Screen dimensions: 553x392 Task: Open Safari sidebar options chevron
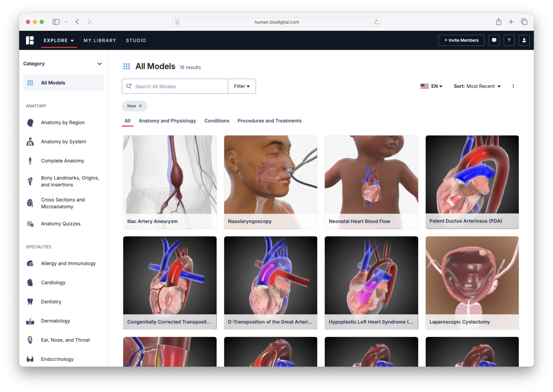(66, 22)
